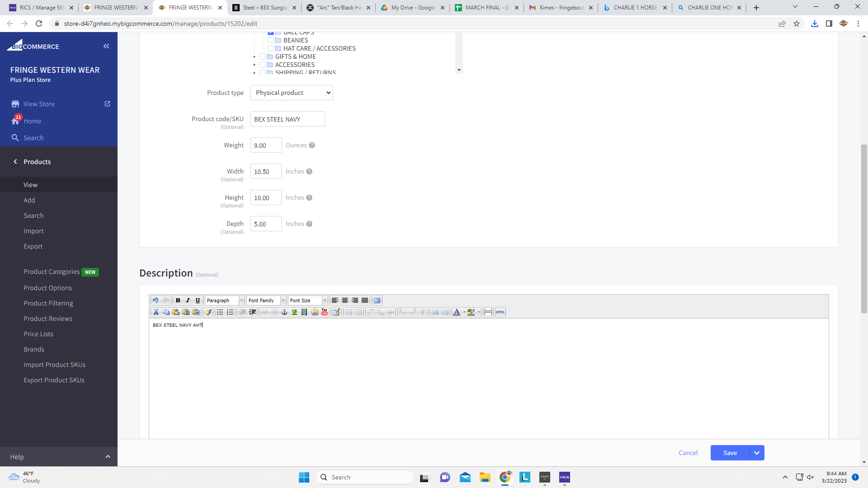
Task: Open the HTML source editor
Action: [500, 312]
